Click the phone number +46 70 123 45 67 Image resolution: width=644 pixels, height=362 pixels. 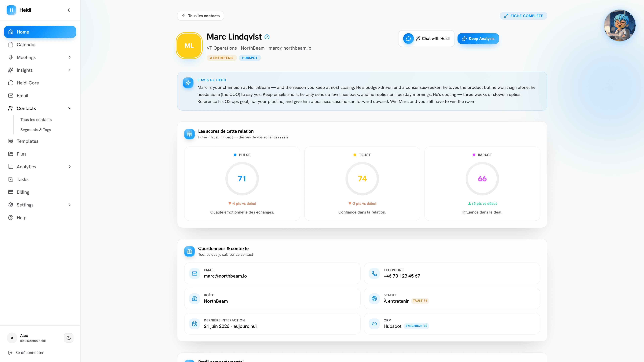tap(402, 276)
